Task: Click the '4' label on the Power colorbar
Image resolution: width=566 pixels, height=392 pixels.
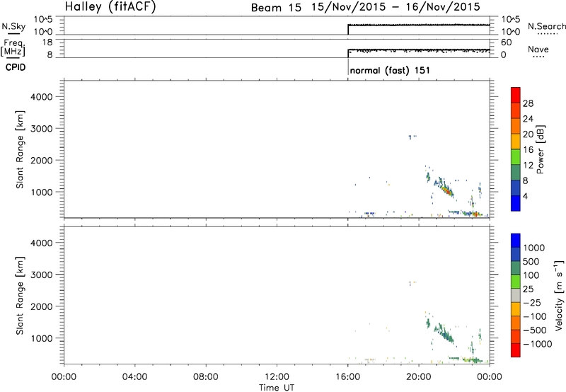Action: pyautogui.click(x=525, y=197)
